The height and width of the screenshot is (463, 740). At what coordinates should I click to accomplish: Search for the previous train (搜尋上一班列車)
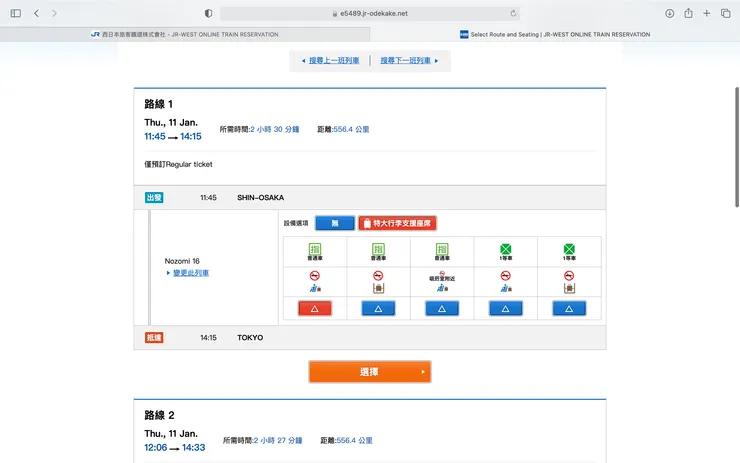click(x=334, y=60)
